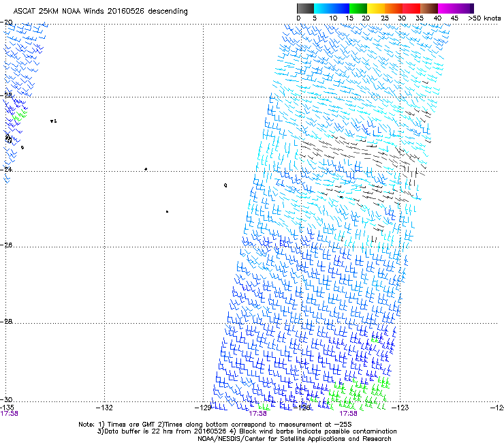Click the purple 17:58 timestamp below -135

click(10, 414)
